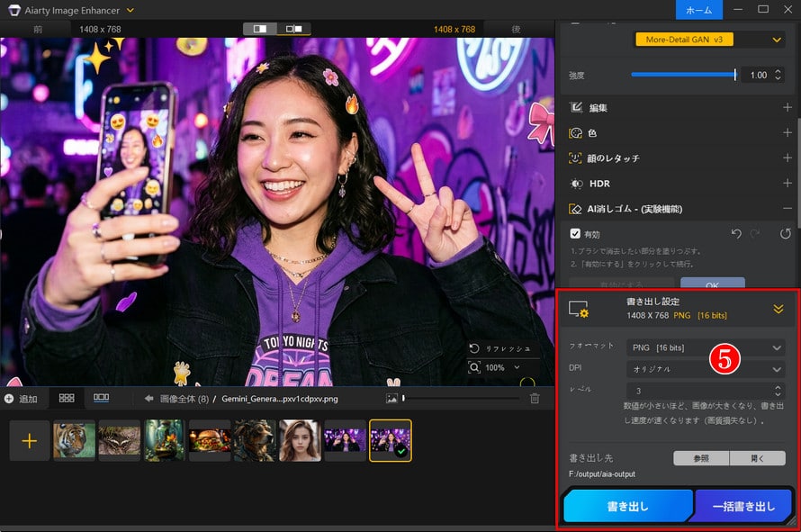Undo the eraser edit with the undo arrow
The width and height of the screenshot is (801, 532).
735,232
